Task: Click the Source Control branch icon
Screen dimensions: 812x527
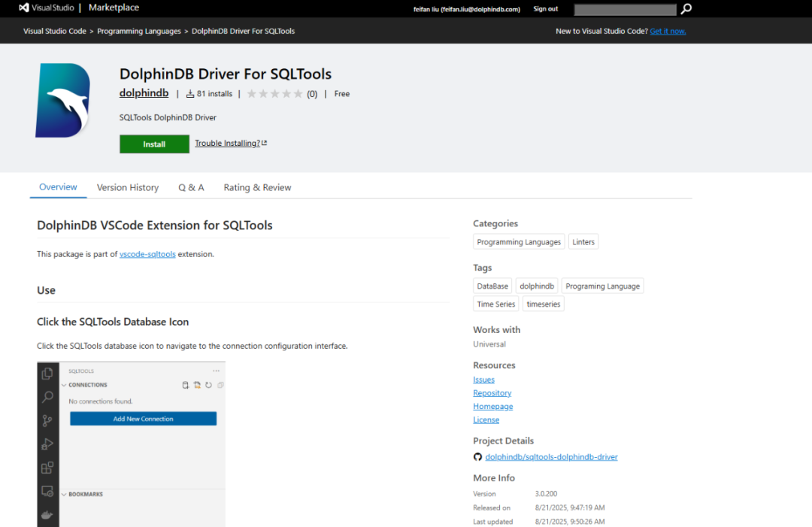Action: click(47, 420)
